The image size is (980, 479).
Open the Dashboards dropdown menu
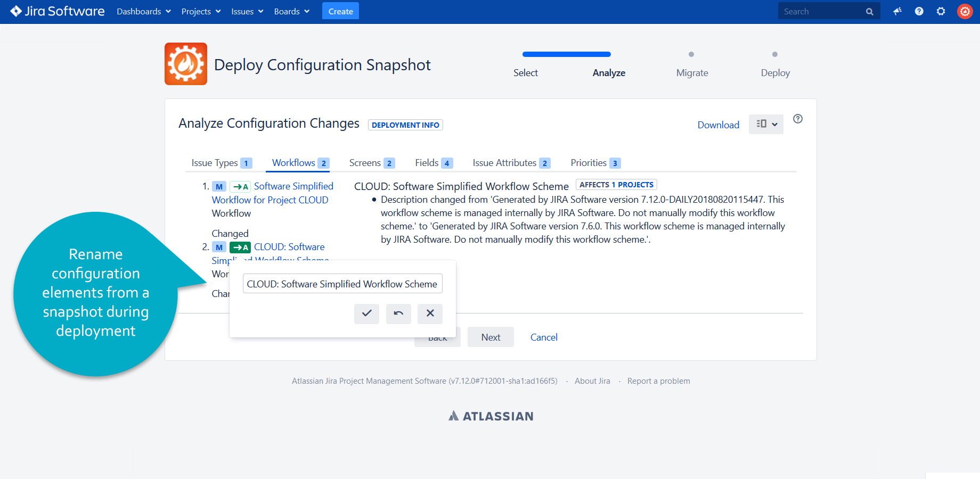pyautogui.click(x=144, y=11)
